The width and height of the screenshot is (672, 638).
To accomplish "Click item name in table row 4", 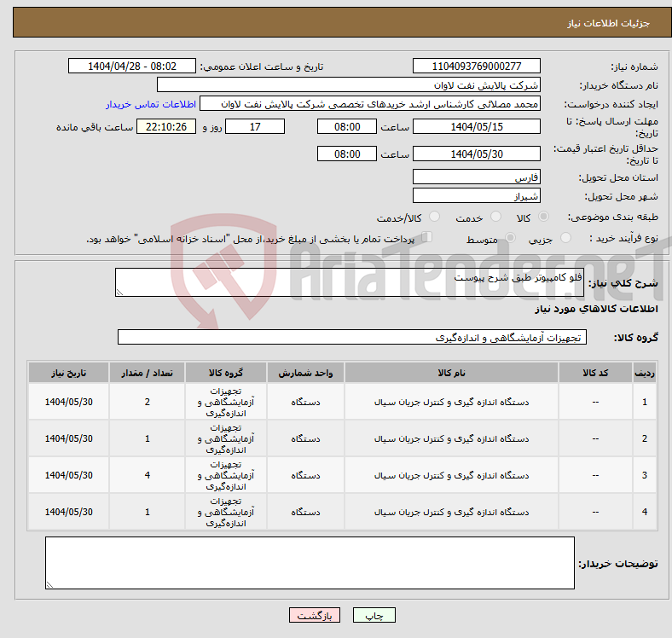I will pyautogui.click(x=451, y=512).
